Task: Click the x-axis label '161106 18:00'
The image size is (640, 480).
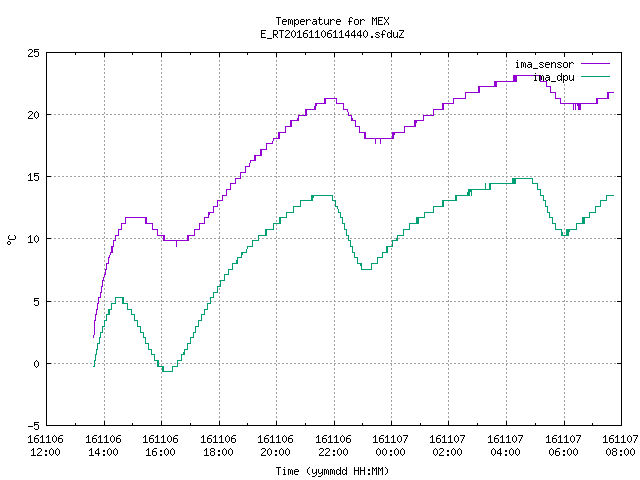Action: tap(218, 446)
